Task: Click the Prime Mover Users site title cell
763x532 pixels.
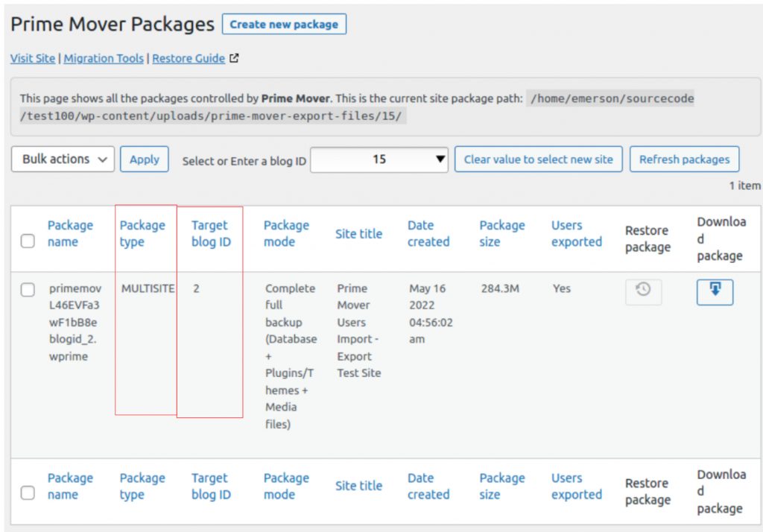Action: point(359,331)
